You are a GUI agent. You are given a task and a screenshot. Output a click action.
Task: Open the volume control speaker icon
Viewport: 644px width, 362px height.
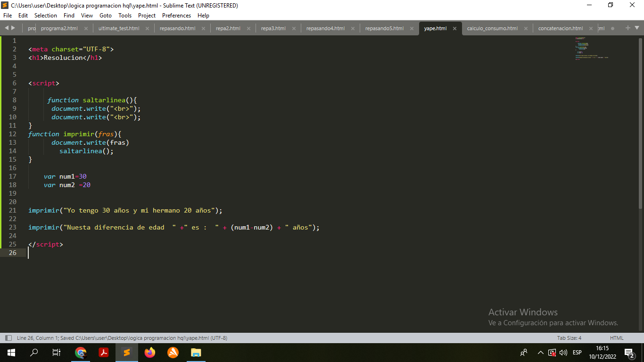coord(563,353)
